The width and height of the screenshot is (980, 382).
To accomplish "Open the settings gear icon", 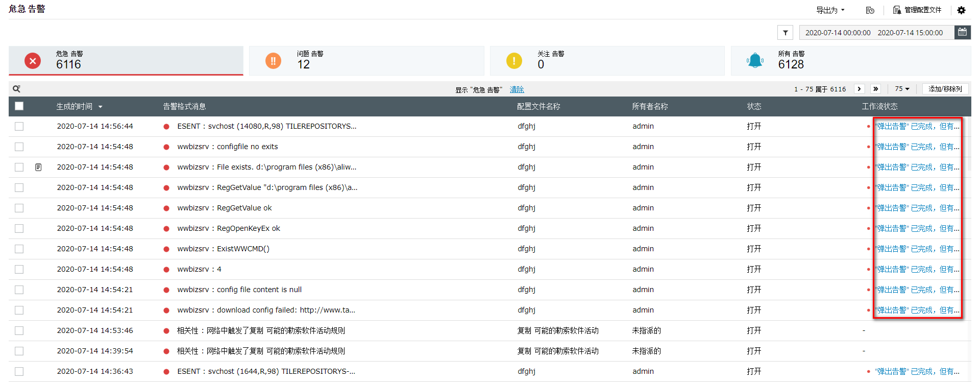I will (x=961, y=10).
